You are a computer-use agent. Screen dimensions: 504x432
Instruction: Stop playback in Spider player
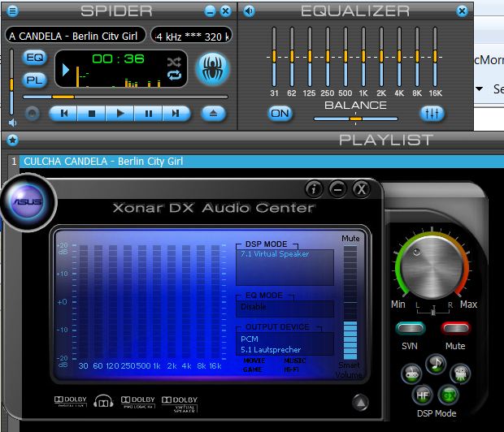point(92,114)
